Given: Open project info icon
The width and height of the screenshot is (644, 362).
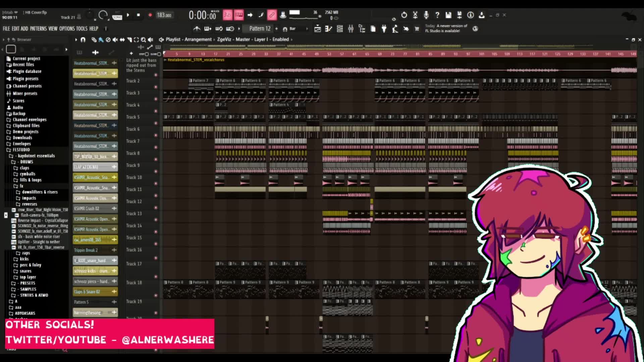Looking at the screenshot, I should [471, 15].
